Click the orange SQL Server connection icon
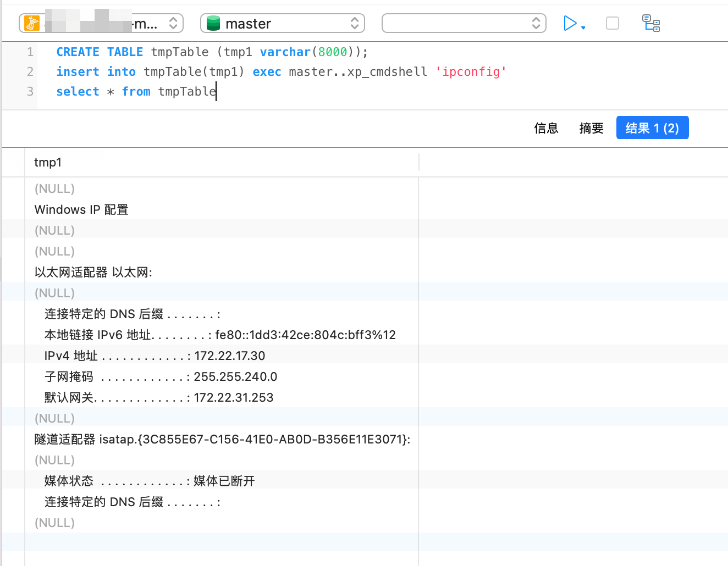This screenshot has width=728, height=566. [x=32, y=23]
